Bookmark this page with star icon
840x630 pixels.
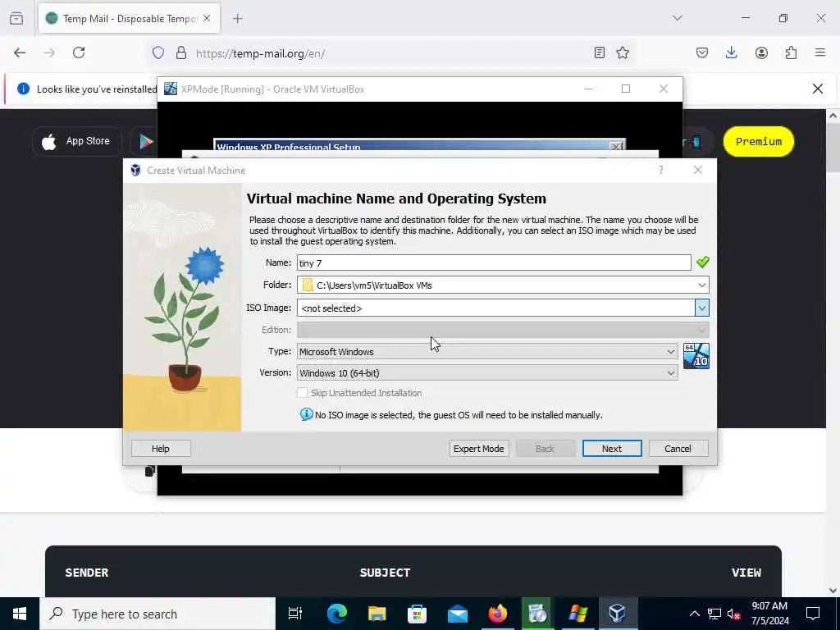pos(623,52)
